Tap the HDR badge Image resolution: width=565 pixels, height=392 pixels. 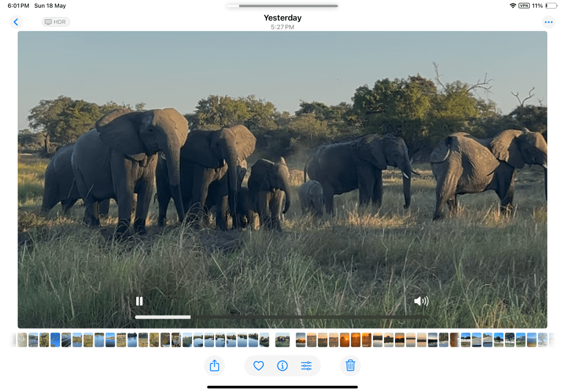tap(56, 22)
